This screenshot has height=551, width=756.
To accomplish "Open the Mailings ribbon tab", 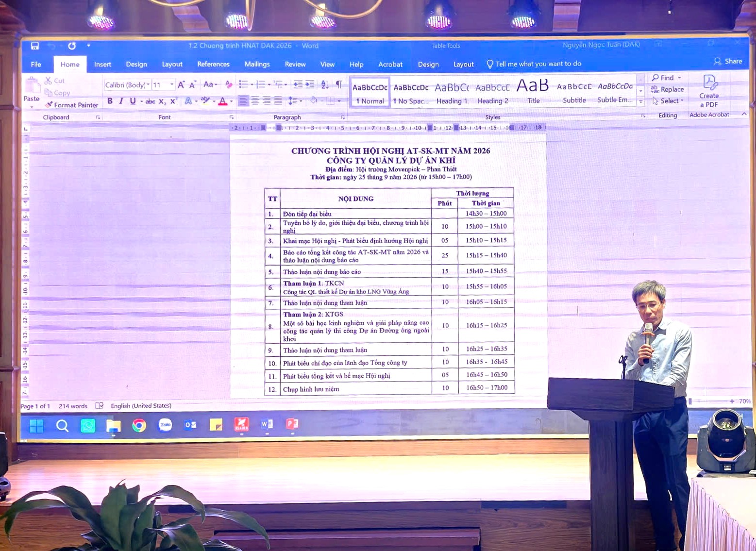I will coord(257,64).
